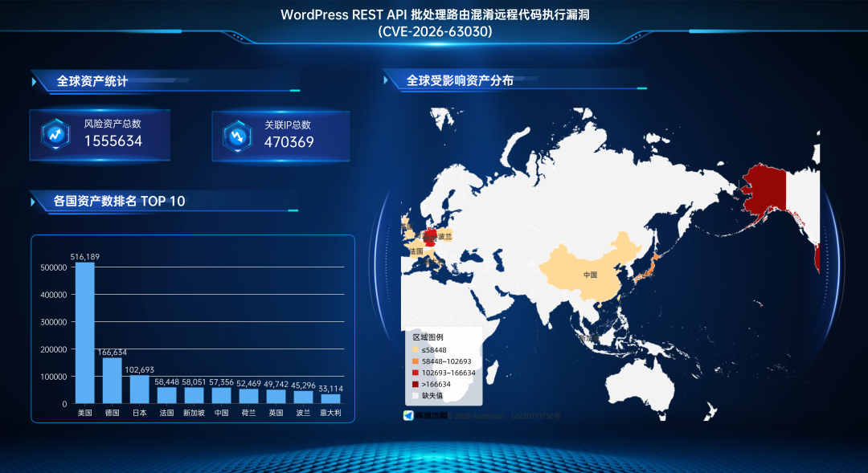This screenshot has width=868, height=473.
Task: Click the 100000 y-axis tick label
Action: click(54, 377)
